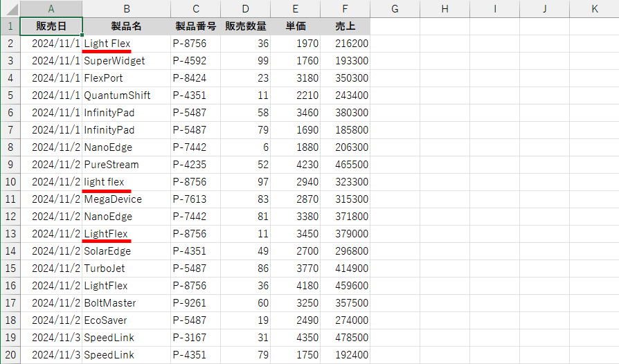Select sales value 478500

click(345, 338)
